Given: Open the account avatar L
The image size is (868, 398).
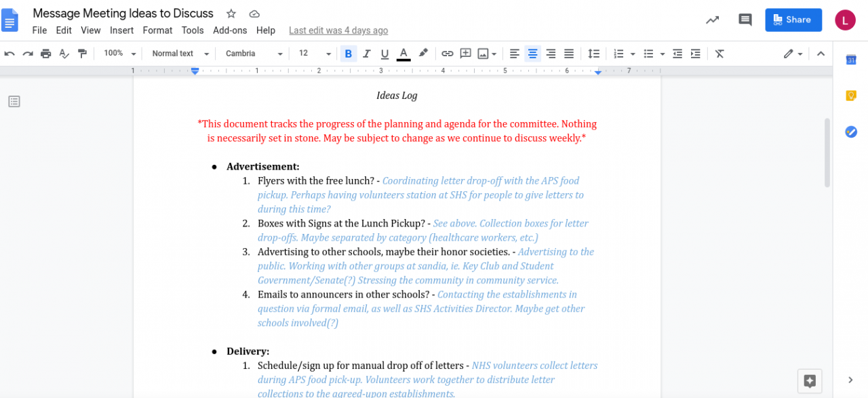Looking at the screenshot, I should click(x=845, y=20).
